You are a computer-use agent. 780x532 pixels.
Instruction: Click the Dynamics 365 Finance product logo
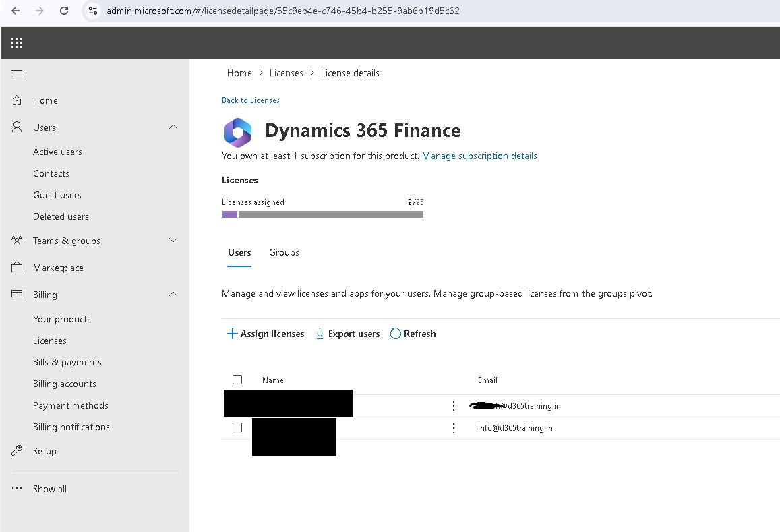coord(238,132)
